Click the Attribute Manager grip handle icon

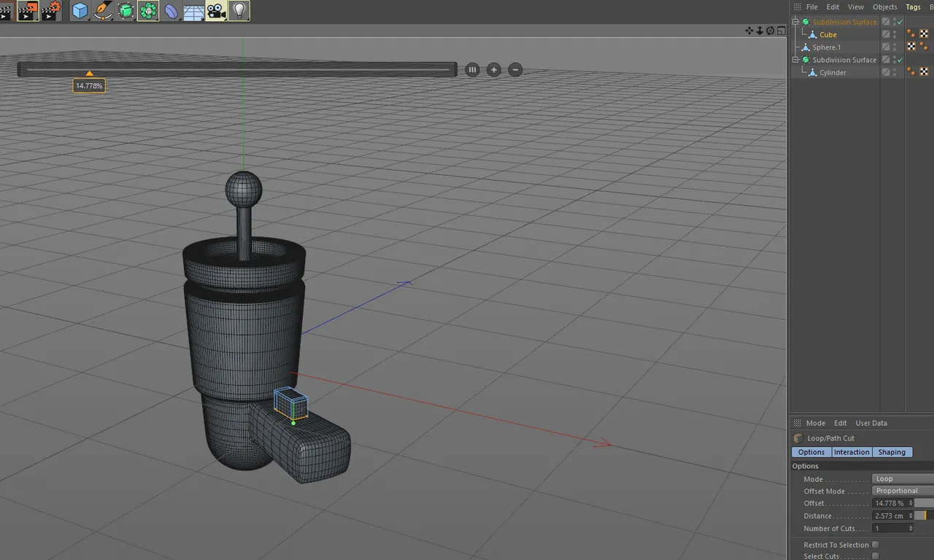click(x=797, y=423)
